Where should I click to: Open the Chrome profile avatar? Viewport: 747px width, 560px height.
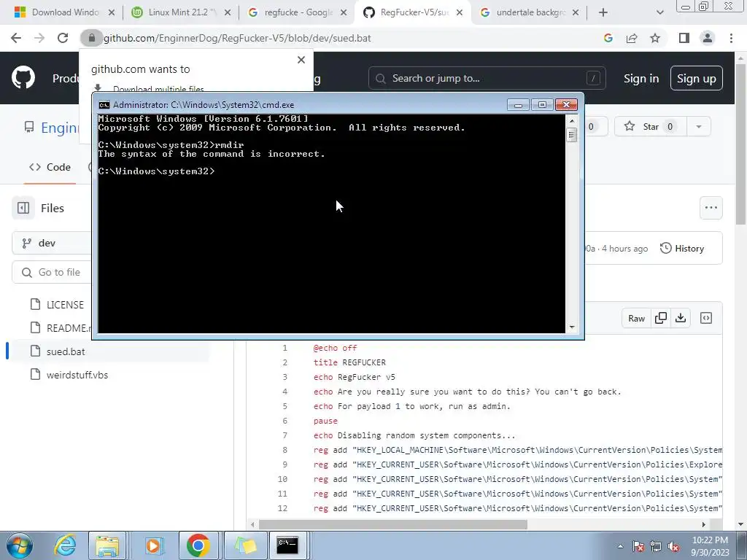tap(708, 38)
